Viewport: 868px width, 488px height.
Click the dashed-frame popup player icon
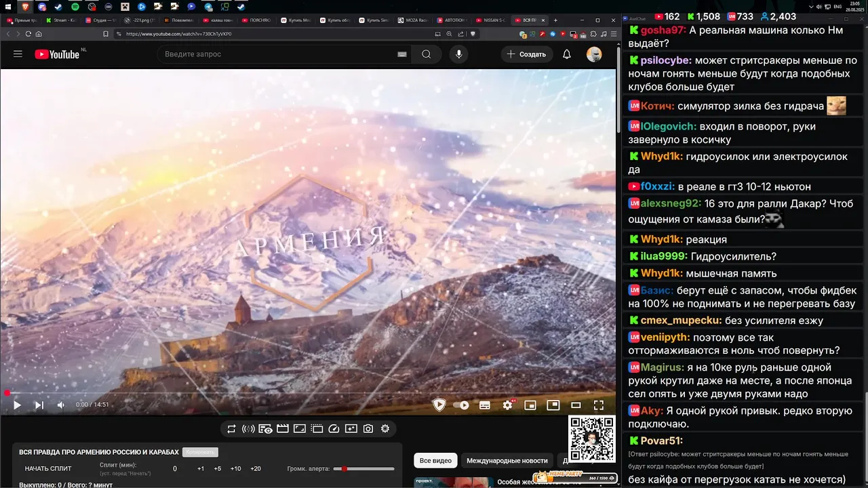tap(316, 429)
